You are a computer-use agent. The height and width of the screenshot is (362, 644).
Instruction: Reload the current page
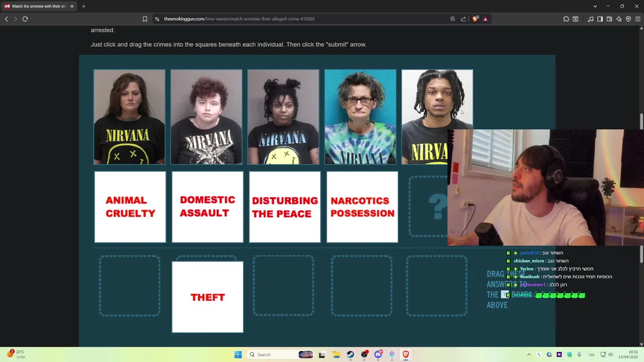pos(25,19)
